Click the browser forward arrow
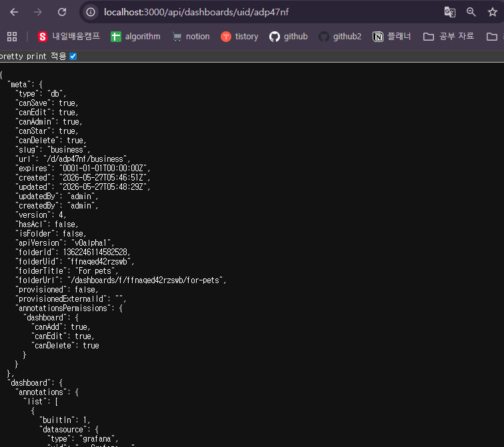504x447 pixels. coord(38,12)
